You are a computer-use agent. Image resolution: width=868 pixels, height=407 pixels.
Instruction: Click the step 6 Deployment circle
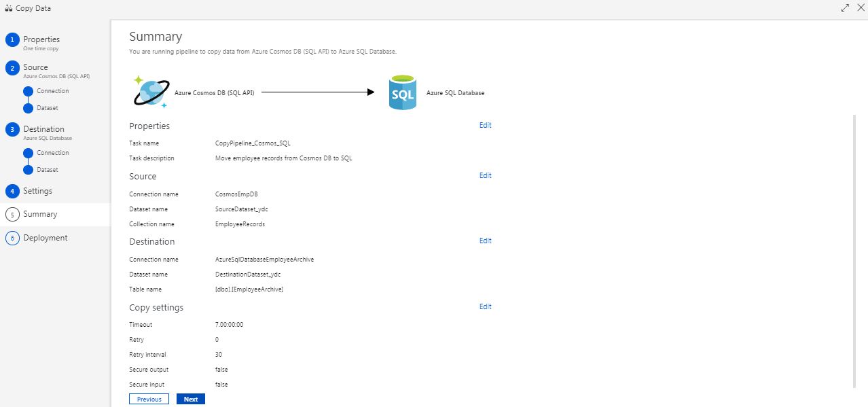click(12, 238)
